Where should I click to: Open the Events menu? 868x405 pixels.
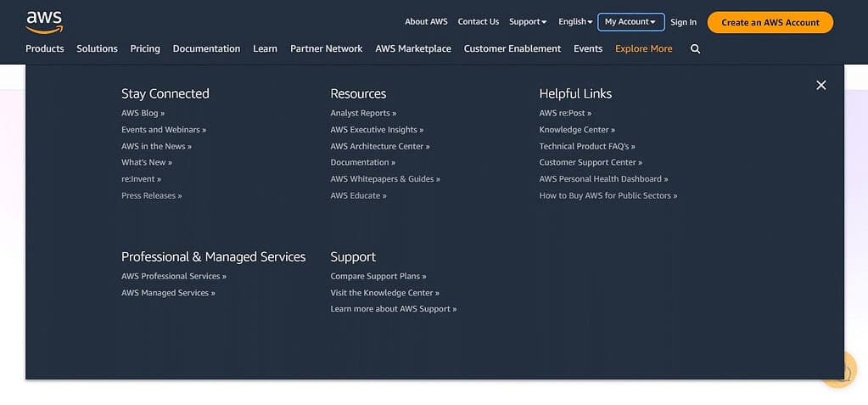[x=588, y=48]
